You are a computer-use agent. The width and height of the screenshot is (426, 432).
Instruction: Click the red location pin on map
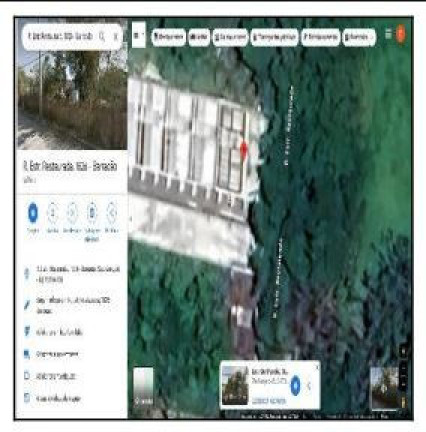[x=244, y=150]
